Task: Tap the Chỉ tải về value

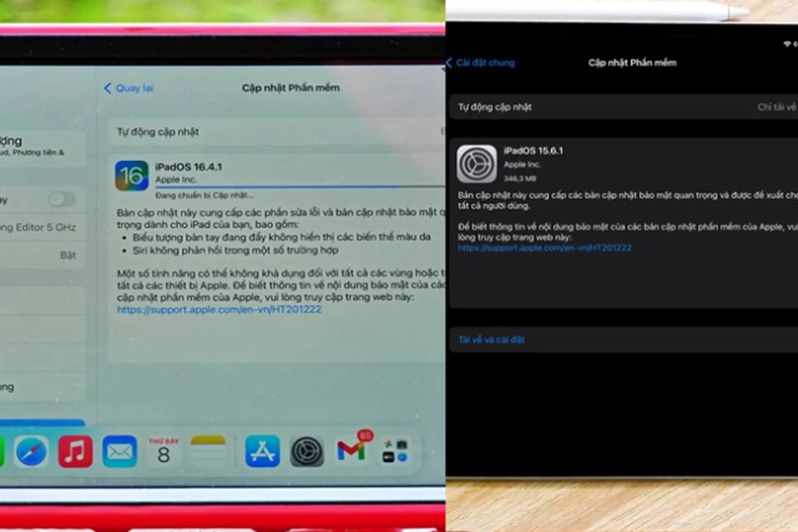Action: tap(776, 107)
